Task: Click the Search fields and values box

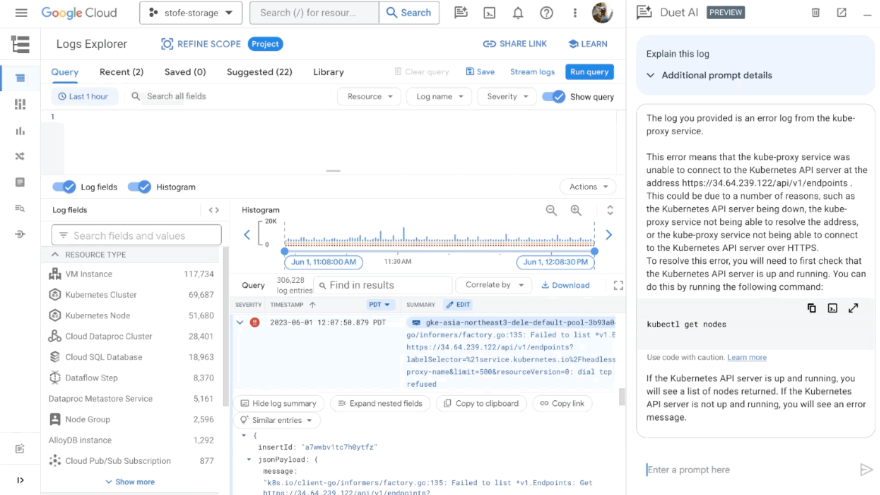Action: tap(136, 236)
